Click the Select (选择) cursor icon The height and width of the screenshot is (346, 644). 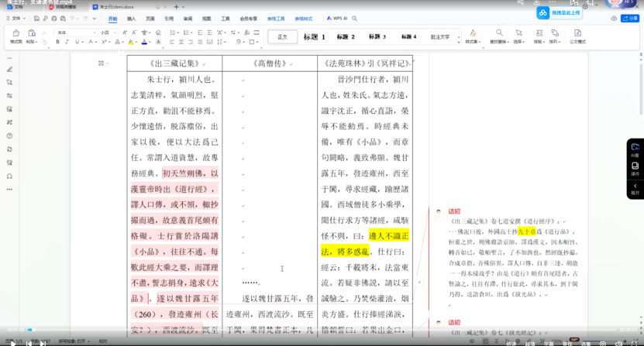point(518,33)
